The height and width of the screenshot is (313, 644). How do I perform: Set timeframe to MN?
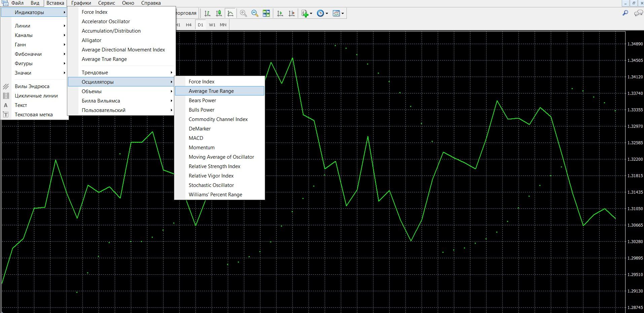pyautogui.click(x=223, y=25)
